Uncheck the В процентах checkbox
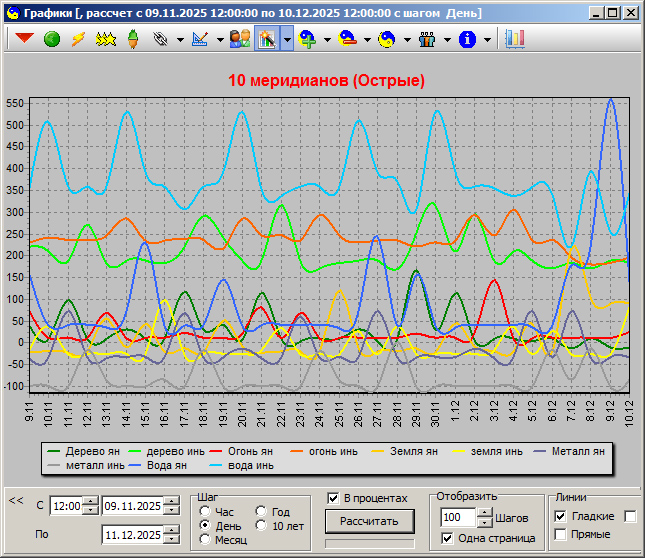The width and height of the screenshot is (645, 558). (x=334, y=498)
